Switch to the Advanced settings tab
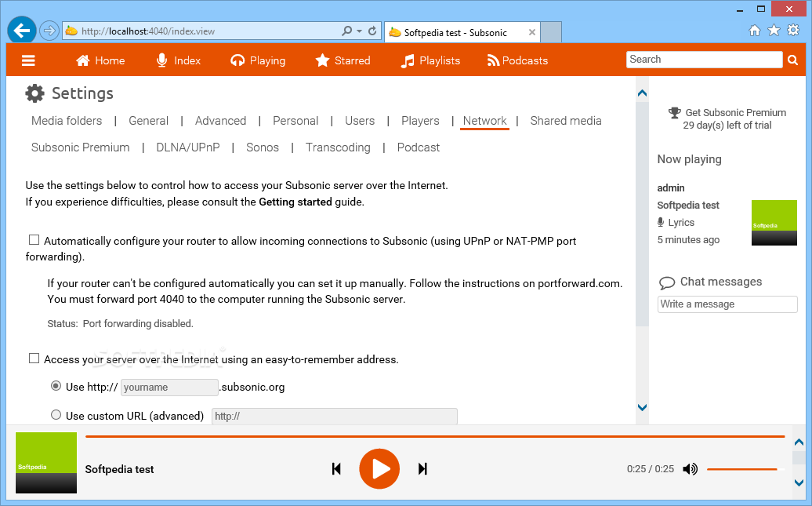This screenshot has width=812, height=506. click(x=220, y=121)
